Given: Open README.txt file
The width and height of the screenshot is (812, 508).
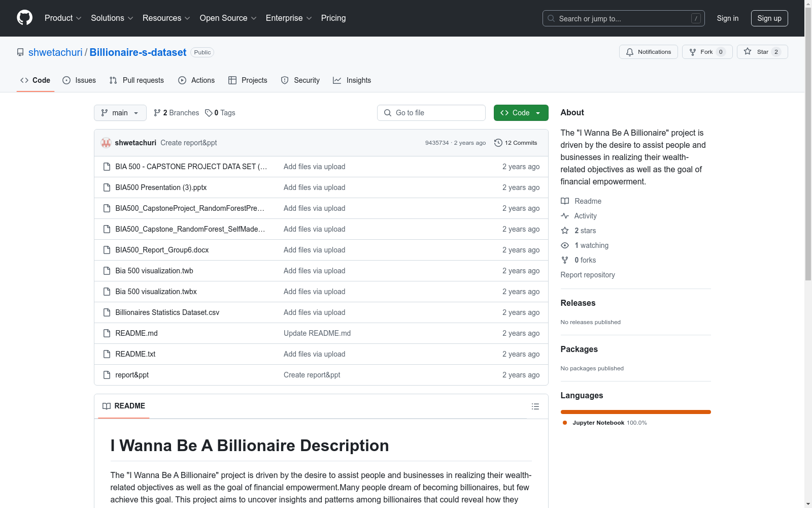Looking at the screenshot, I should click(x=136, y=354).
